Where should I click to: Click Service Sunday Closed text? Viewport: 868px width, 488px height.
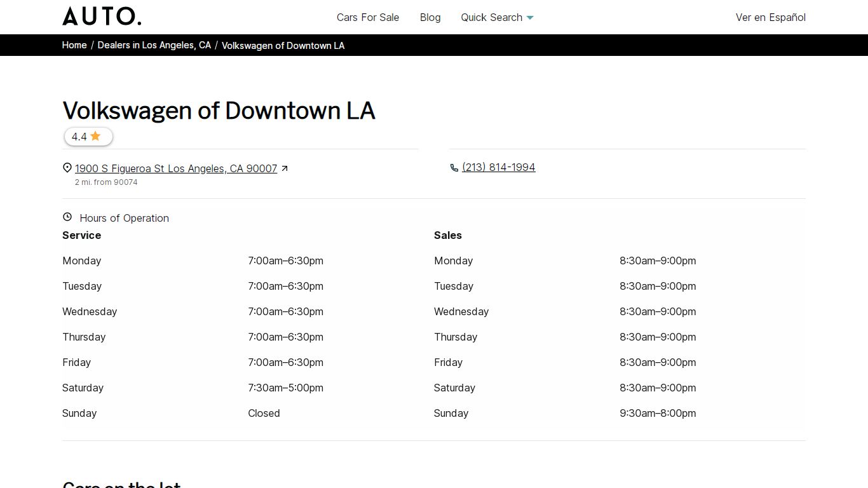pyautogui.click(x=264, y=413)
